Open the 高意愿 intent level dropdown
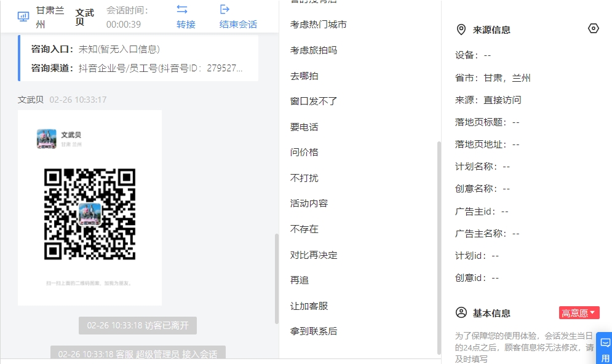 coord(579,313)
